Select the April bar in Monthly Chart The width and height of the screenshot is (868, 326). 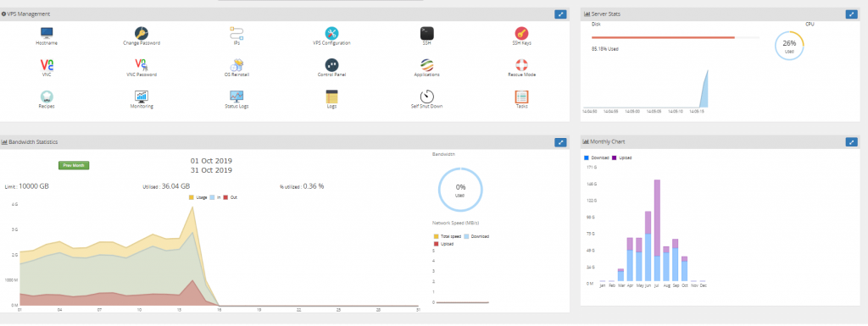tap(630, 260)
